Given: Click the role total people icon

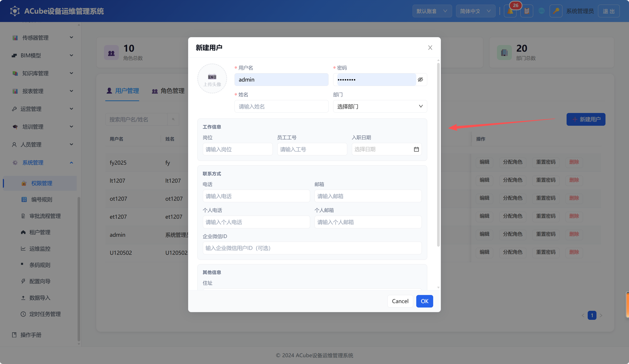Looking at the screenshot, I should 111,53.
